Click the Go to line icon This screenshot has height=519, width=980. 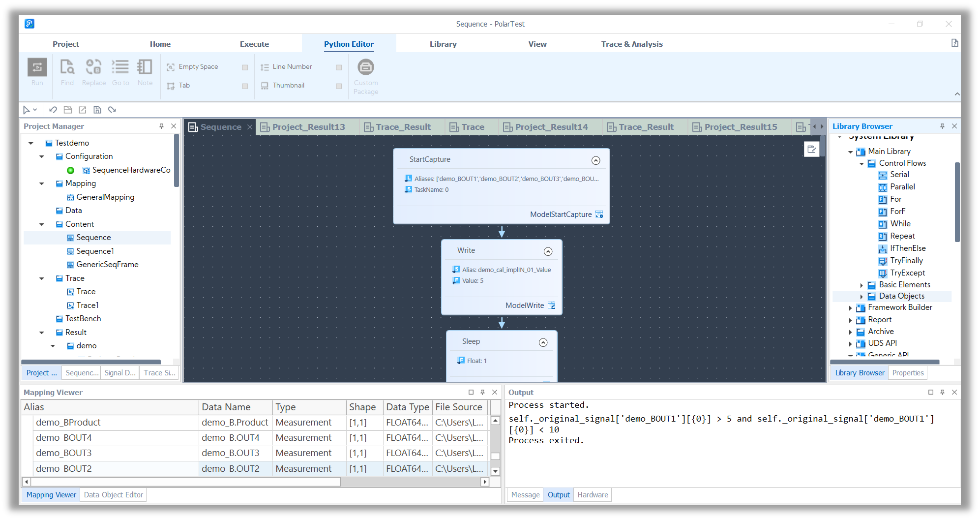[x=120, y=67]
